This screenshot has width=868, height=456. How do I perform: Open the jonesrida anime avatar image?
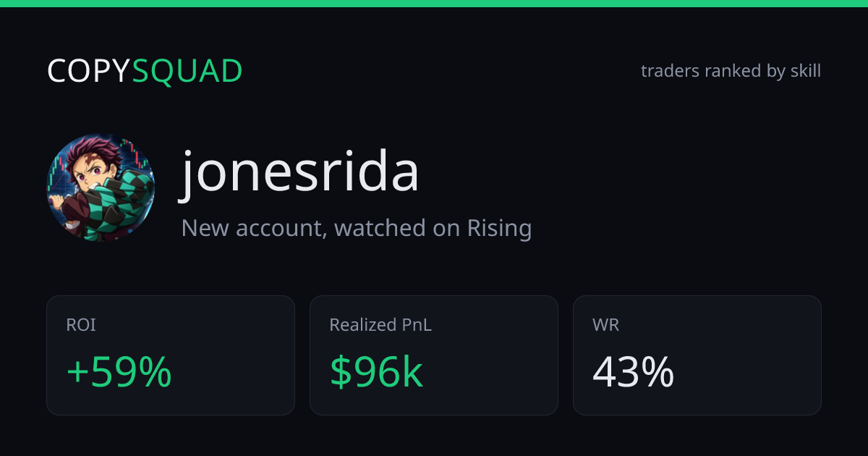(x=101, y=187)
